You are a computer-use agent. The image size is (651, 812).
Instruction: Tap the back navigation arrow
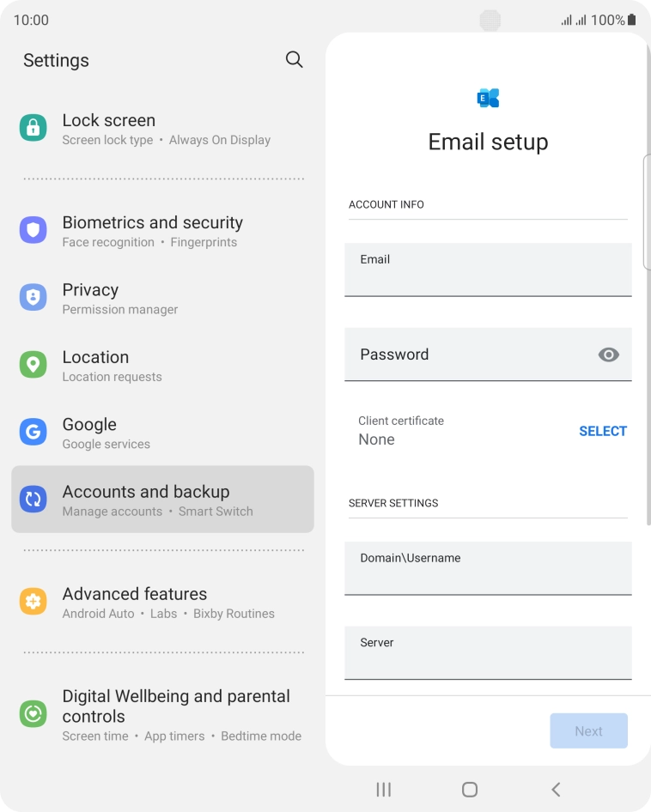(x=557, y=789)
